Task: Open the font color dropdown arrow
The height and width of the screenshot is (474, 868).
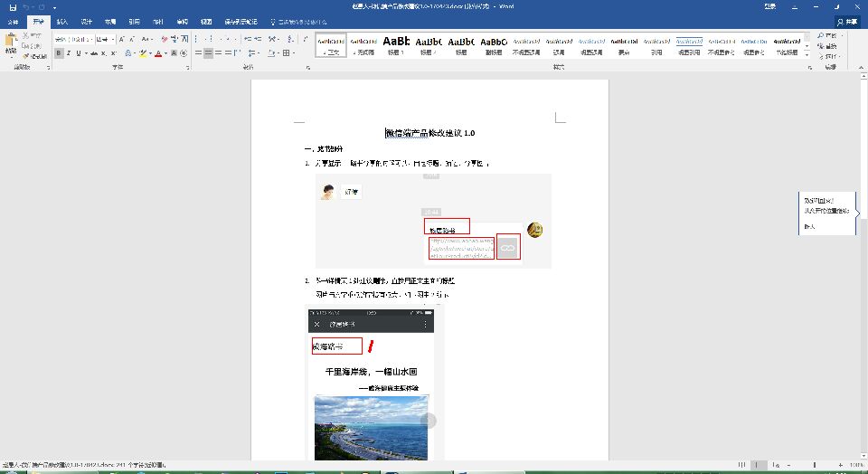Action: [165, 53]
